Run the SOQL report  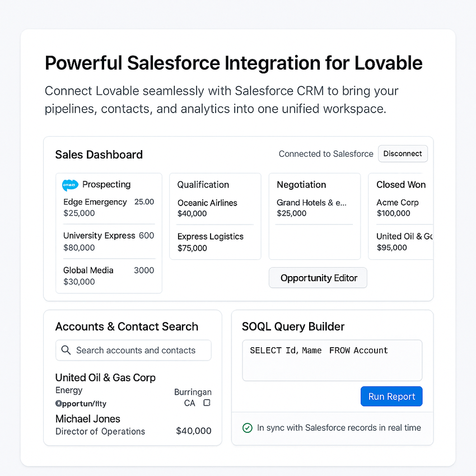(x=391, y=396)
